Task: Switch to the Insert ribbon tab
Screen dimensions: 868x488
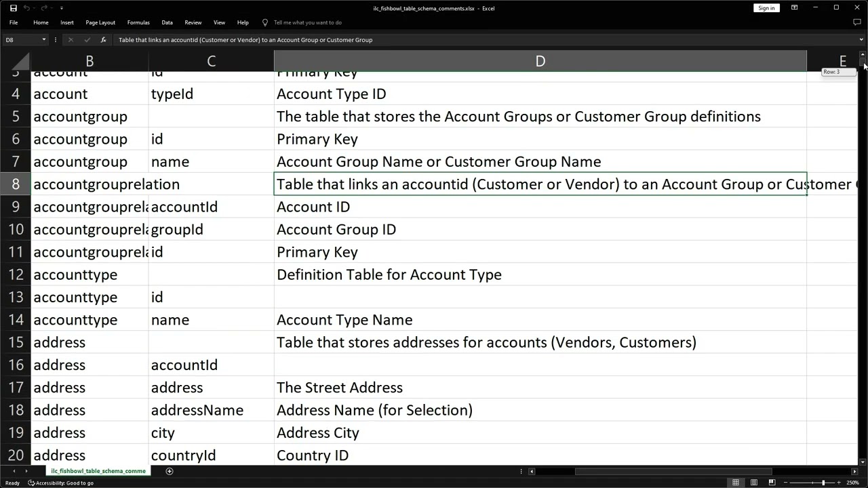Action: pos(67,22)
